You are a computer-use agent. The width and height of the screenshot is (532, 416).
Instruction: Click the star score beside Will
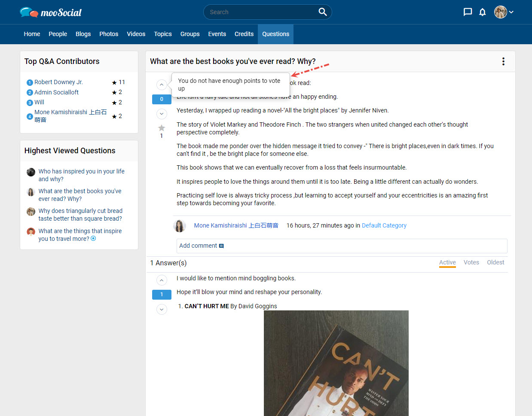click(x=117, y=102)
